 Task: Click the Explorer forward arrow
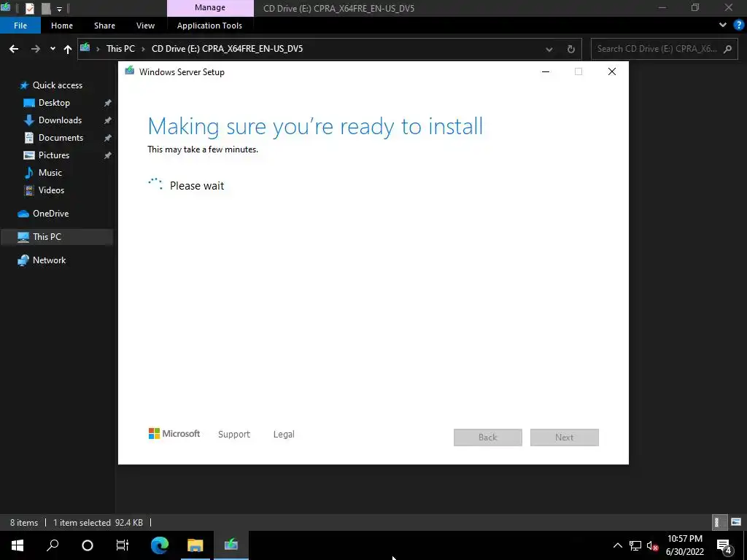click(x=35, y=49)
